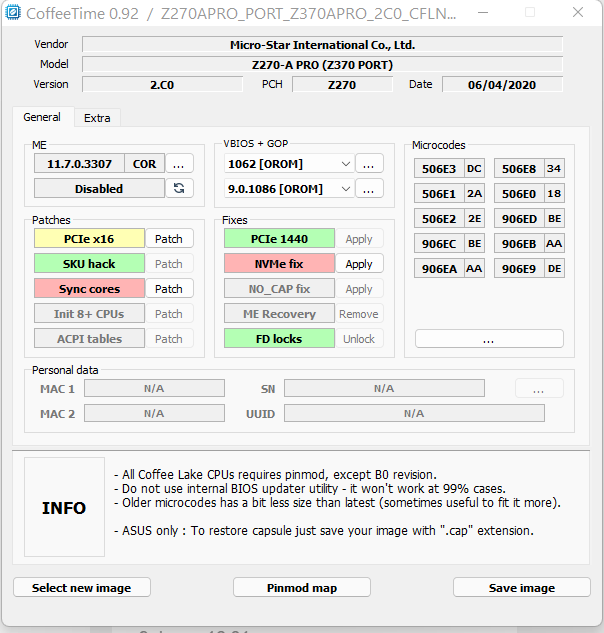Click Patch next to SKU hack
Screen dimensions: 604x633
point(169,264)
